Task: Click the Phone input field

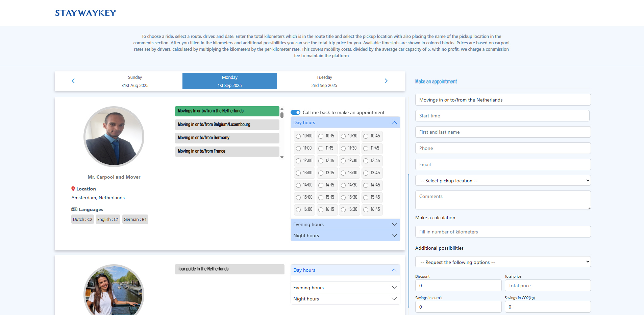Action: pos(503,148)
